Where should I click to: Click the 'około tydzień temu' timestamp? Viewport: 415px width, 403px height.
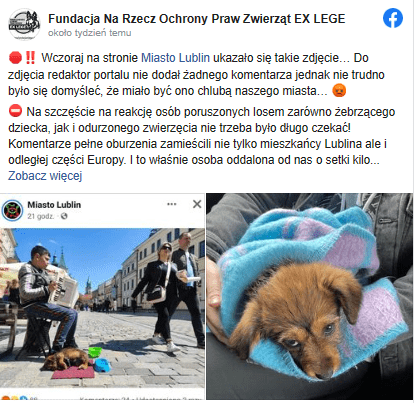point(90,33)
